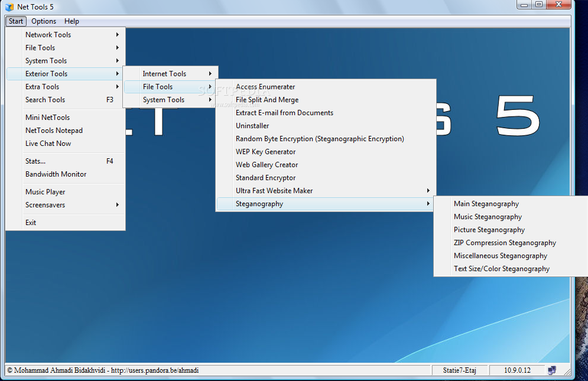Screen dimensions: 588x381
Task: Open the Options menu
Action: (x=44, y=21)
